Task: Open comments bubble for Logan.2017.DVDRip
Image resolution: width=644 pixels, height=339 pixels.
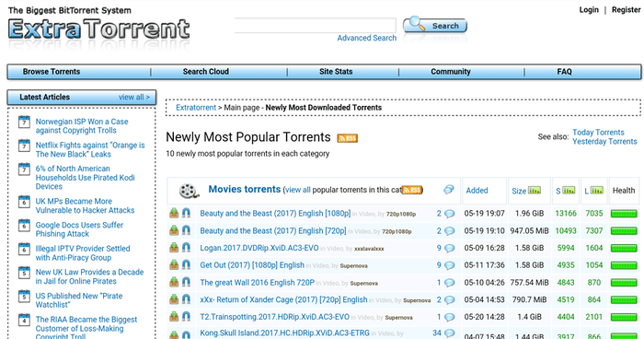Action: click(450, 249)
